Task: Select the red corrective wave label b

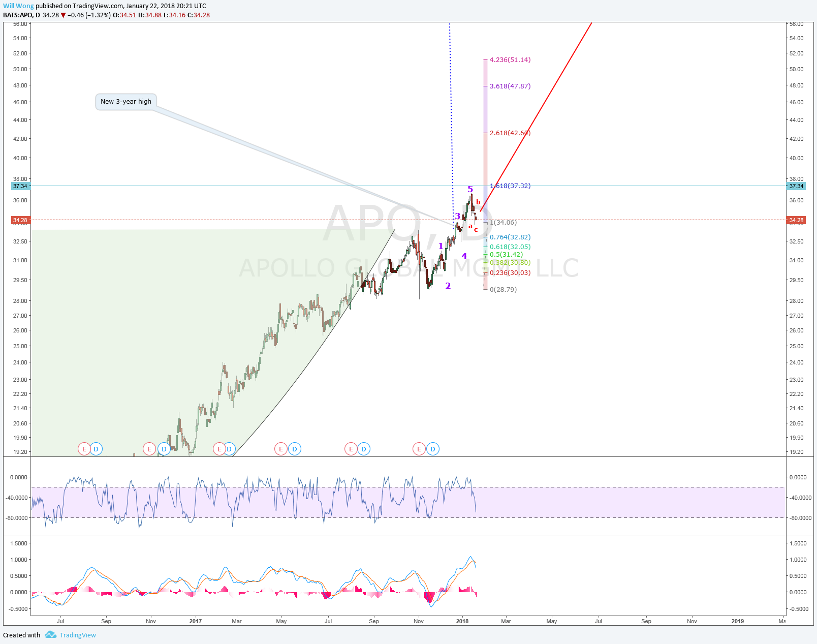Action: pos(478,202)
